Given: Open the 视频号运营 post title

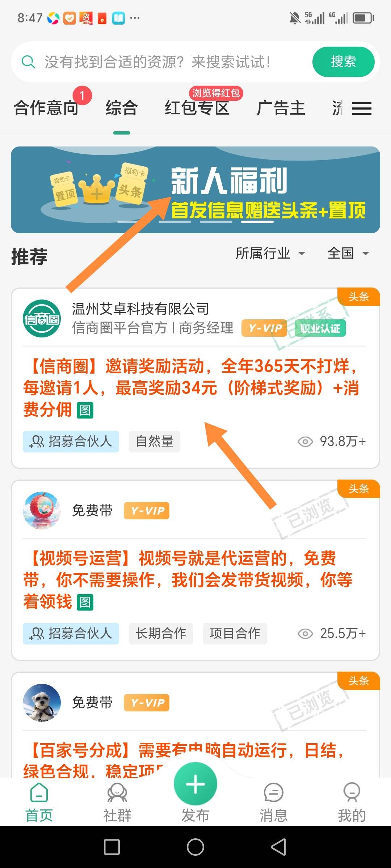Looking at the screenshot, I should 188,580.
